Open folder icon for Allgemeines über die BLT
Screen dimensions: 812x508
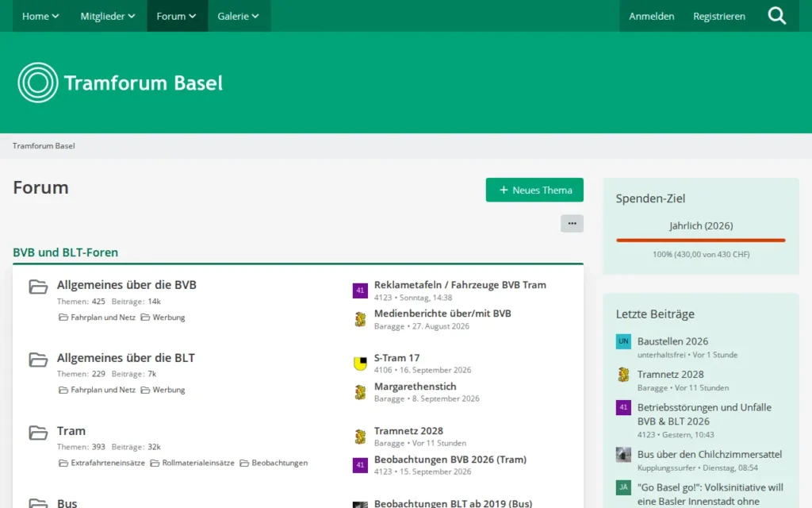[38, 360]
